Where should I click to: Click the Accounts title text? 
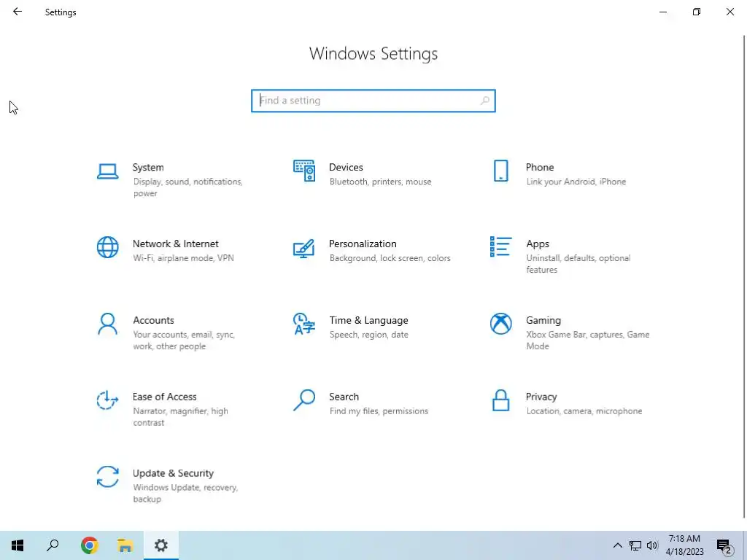(153, 320)
